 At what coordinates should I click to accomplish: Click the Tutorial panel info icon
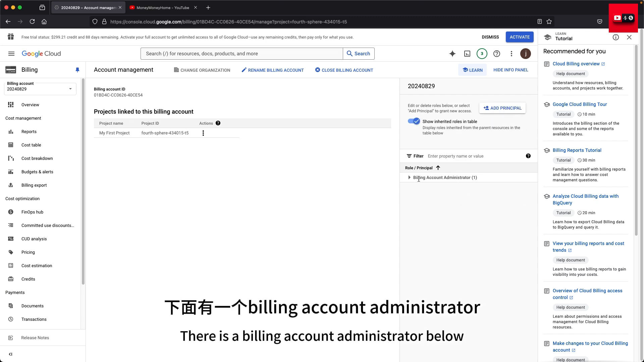[x=616, y=37]
